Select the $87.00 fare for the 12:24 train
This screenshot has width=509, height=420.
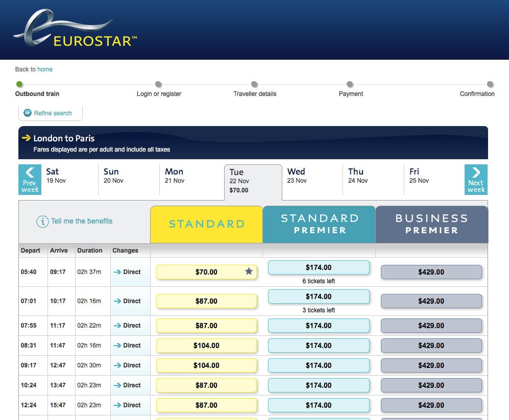tap(206, 405)
